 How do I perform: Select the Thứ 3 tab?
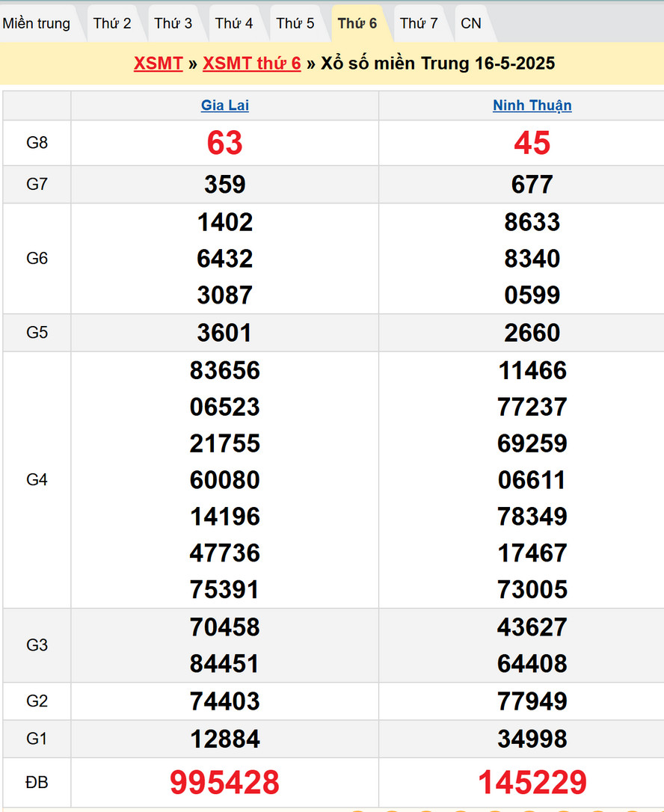(x=173, y=23)
